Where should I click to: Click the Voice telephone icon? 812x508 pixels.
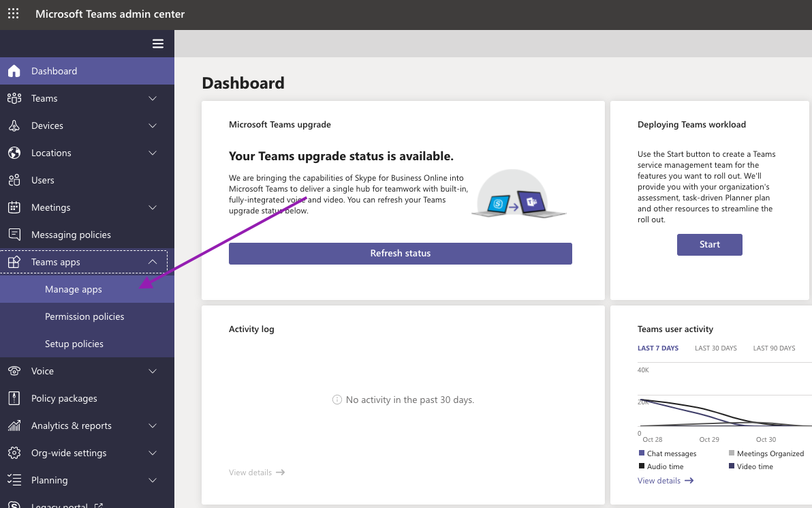[14, 371]
